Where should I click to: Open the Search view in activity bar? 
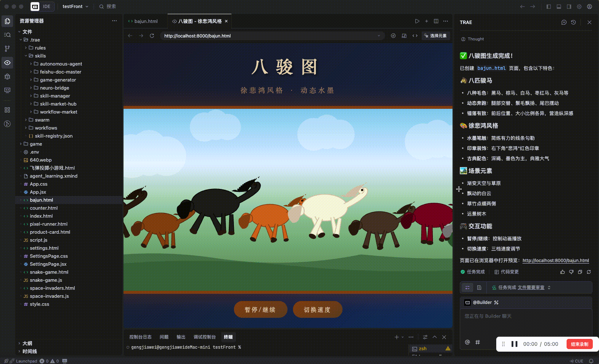(7, 35)
